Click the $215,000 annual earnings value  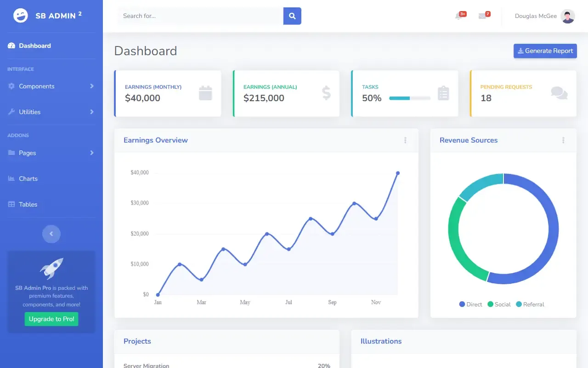coord(264,98)
